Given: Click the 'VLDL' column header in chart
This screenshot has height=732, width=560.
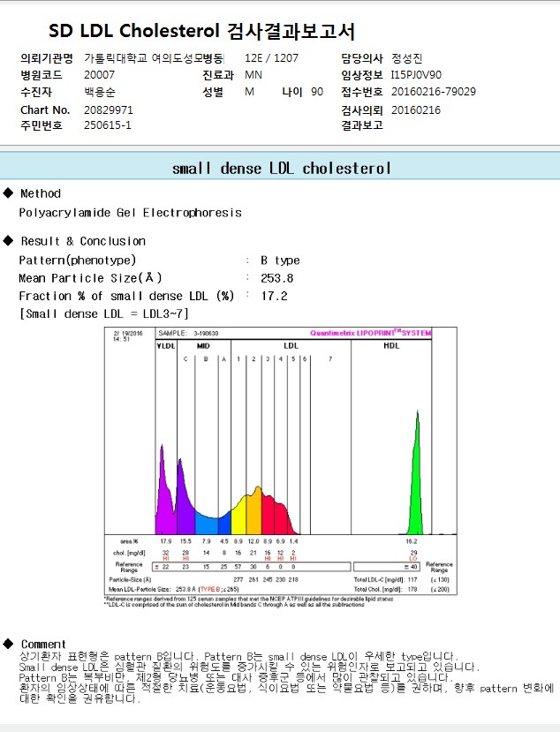Looking at the screenshot, I should click(x=166, y=346).
